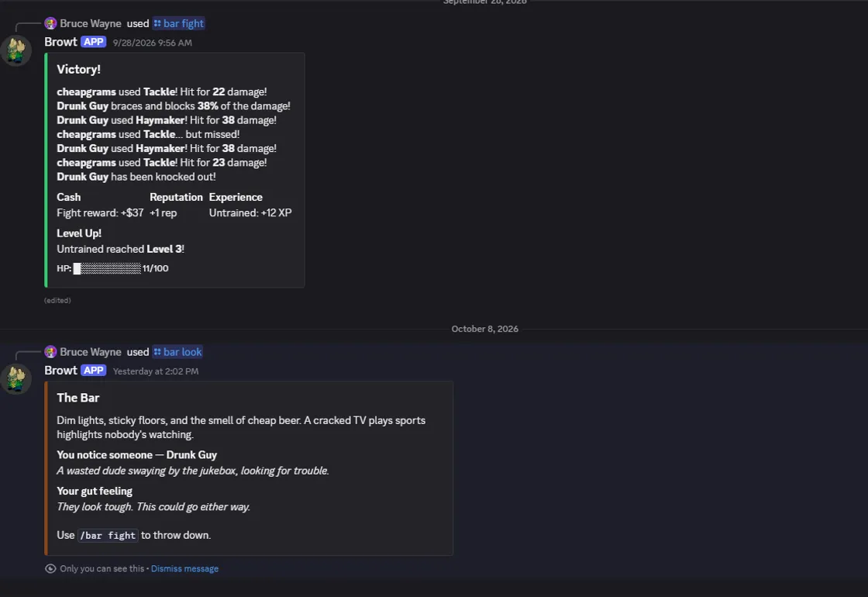Click the '+1 rep' reputation value
868x597 pixels.
pos(164,212)
